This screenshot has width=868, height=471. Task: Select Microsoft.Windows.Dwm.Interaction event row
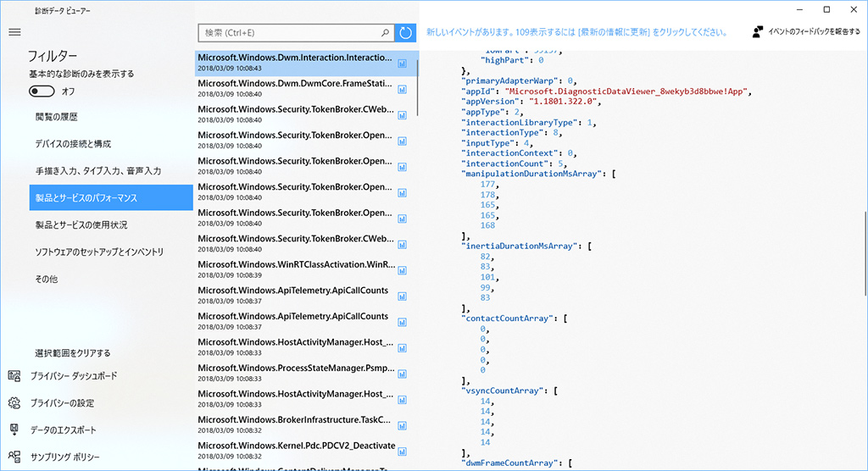click(x=306, y=64)
